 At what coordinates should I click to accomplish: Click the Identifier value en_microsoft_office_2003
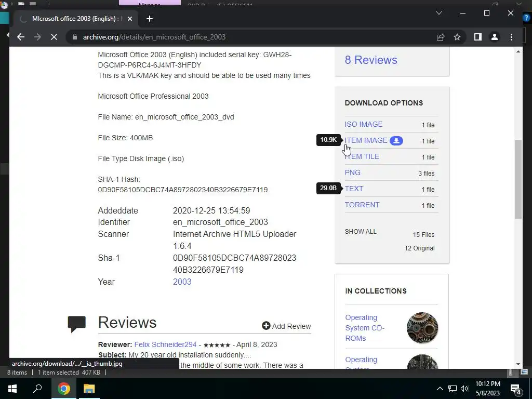220,222
